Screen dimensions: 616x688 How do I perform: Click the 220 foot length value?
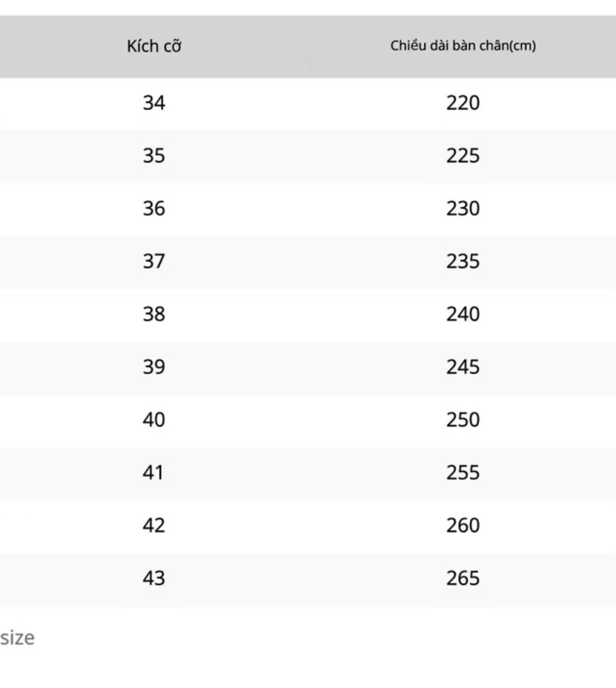coord(462,102)
